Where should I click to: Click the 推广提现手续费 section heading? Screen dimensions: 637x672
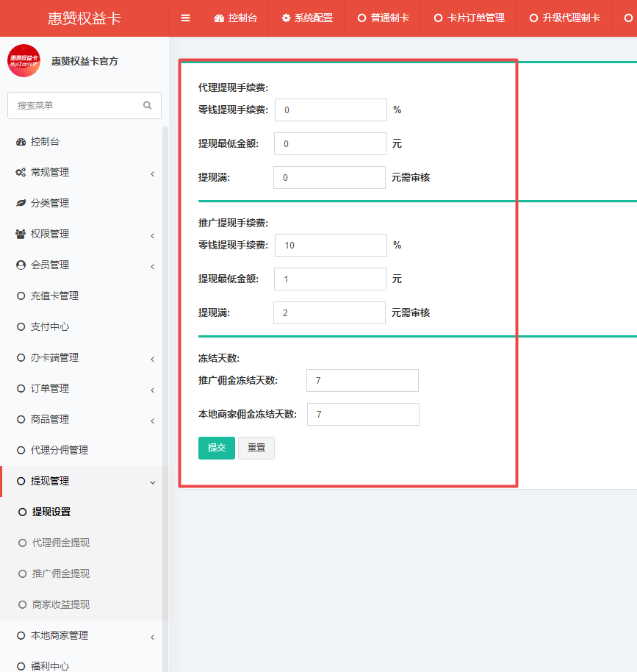click(233, 223)
